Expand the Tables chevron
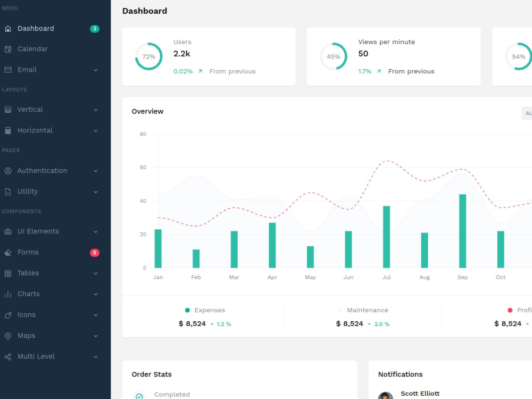The height and width of the screenshot is (399, 532). (96, 274)
